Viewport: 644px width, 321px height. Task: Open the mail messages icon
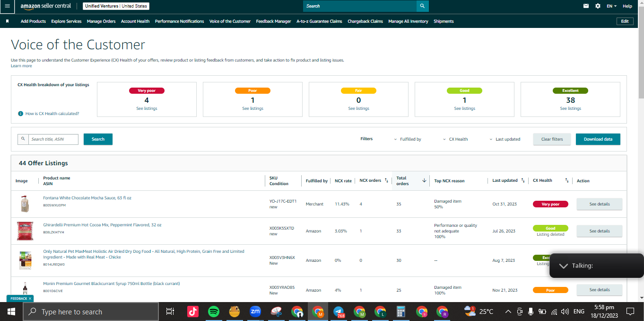586,6
